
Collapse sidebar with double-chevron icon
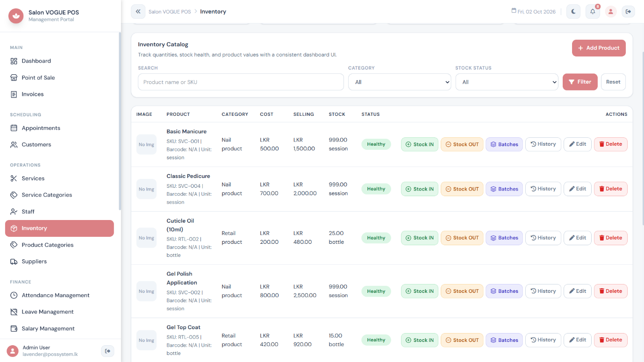pyautogui.click(x=138, y=12)
